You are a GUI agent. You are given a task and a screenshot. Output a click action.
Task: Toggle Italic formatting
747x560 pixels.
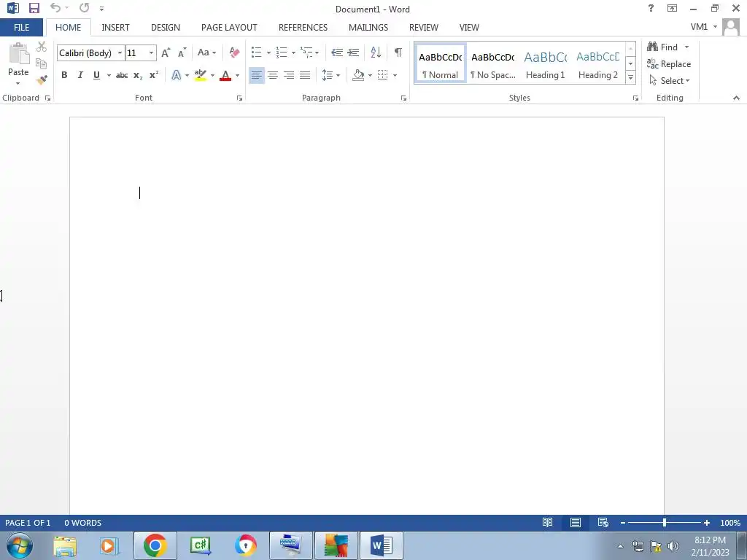coord(80,75)
